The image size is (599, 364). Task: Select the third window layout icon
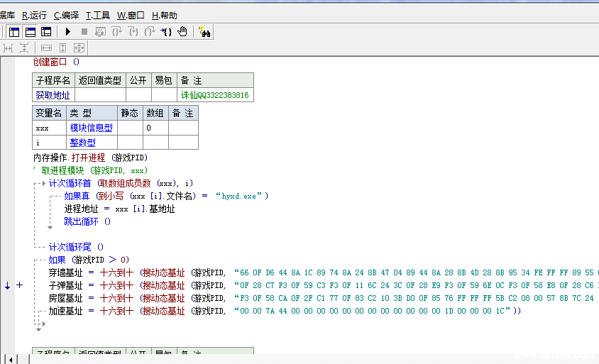(x=46, y=32)
